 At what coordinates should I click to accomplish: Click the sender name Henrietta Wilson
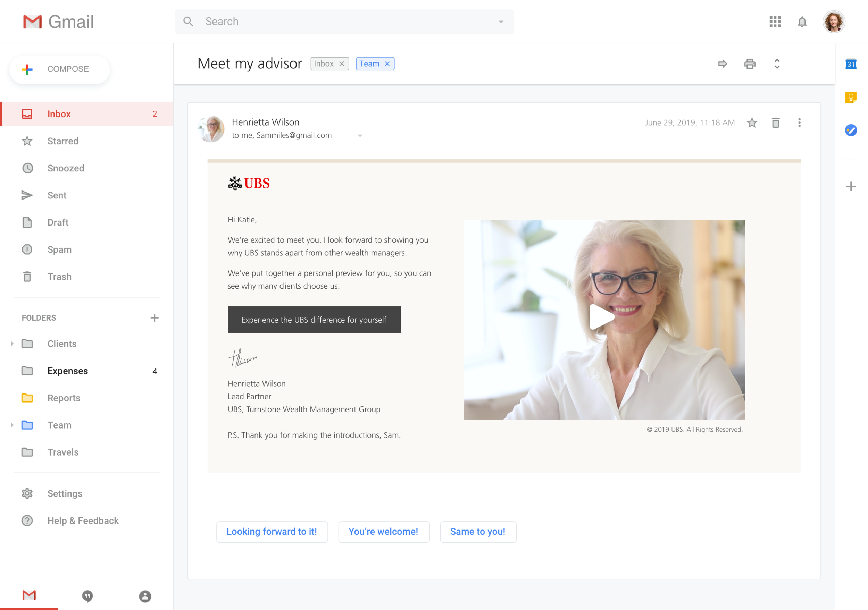pyautogui.click(x=265, y=122)
